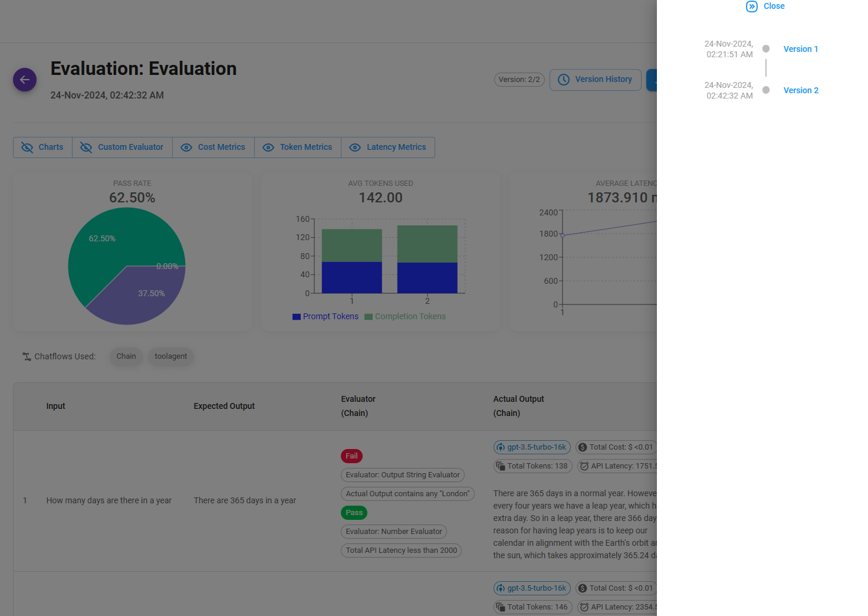Open Version 1 from history
Image resolution: width=868 pixels, height=616 pixels.
tap(800, 49)
